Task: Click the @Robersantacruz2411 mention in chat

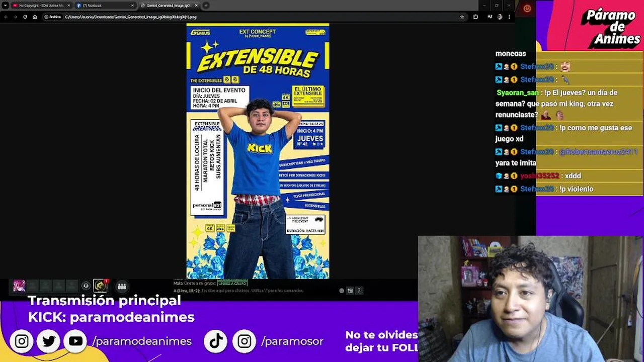Action: click(598, 152)
